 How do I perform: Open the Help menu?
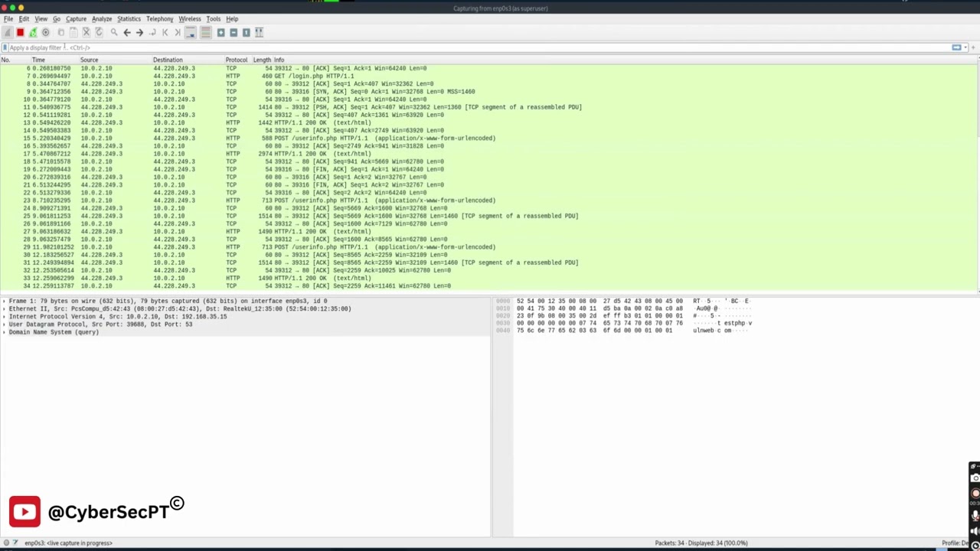point(232,18)
